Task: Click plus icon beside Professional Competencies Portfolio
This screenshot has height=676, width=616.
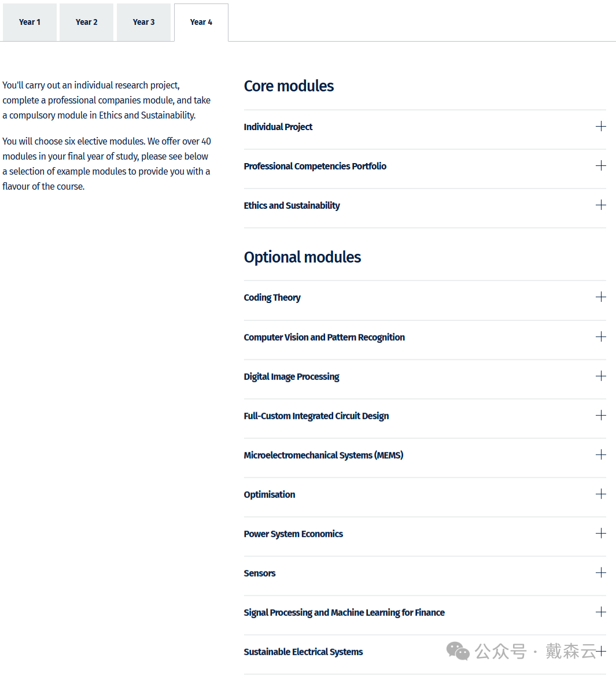Action: click(x=601, y=166)
